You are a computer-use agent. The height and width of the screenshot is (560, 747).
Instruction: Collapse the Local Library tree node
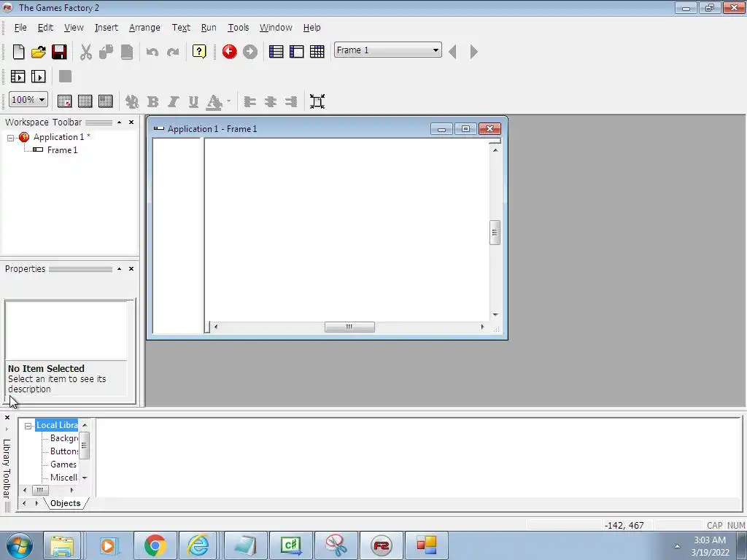point(28,426)
